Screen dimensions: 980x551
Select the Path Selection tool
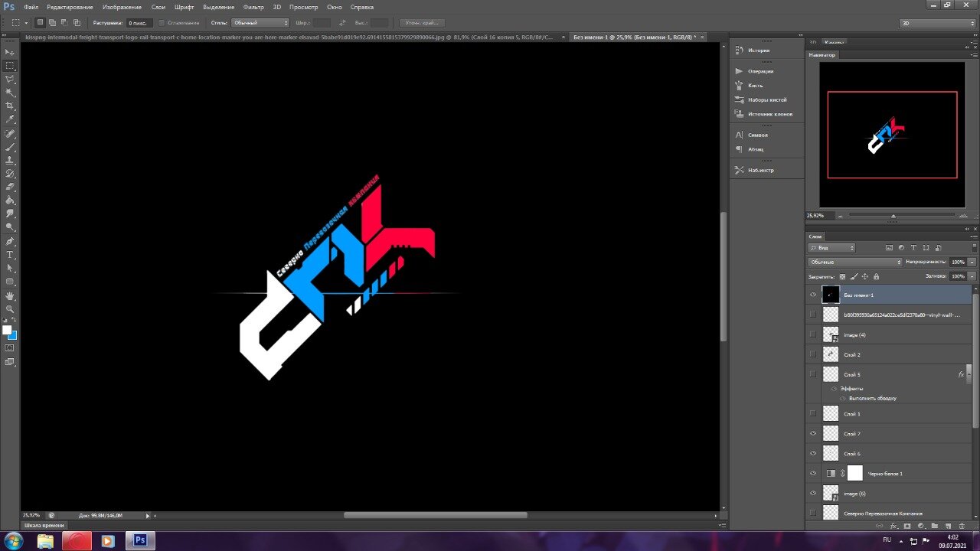[10, 269]
